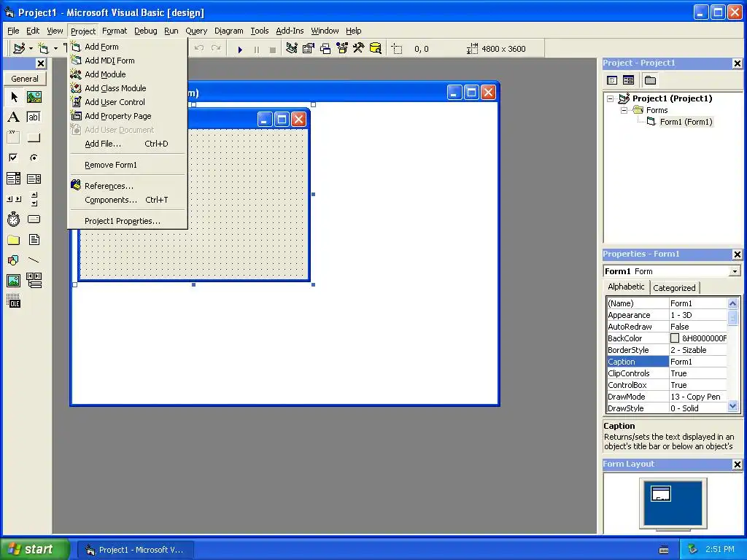The image size is (747, 560).
Task: Open the Toolbox toolbar icon
Action: click(358, 49)
